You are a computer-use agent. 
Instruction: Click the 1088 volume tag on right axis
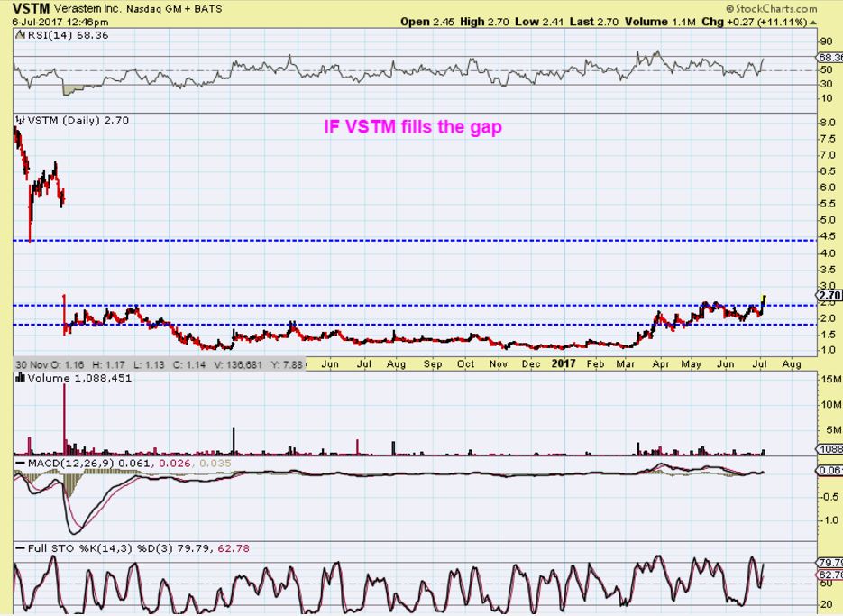coord(829,448)
